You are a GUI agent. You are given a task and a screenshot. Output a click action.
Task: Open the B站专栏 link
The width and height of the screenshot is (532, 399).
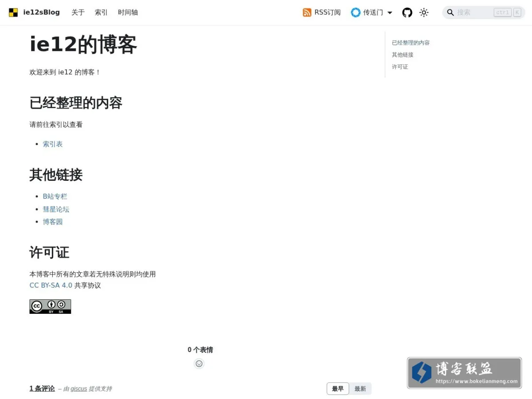(x=55, y=196)
